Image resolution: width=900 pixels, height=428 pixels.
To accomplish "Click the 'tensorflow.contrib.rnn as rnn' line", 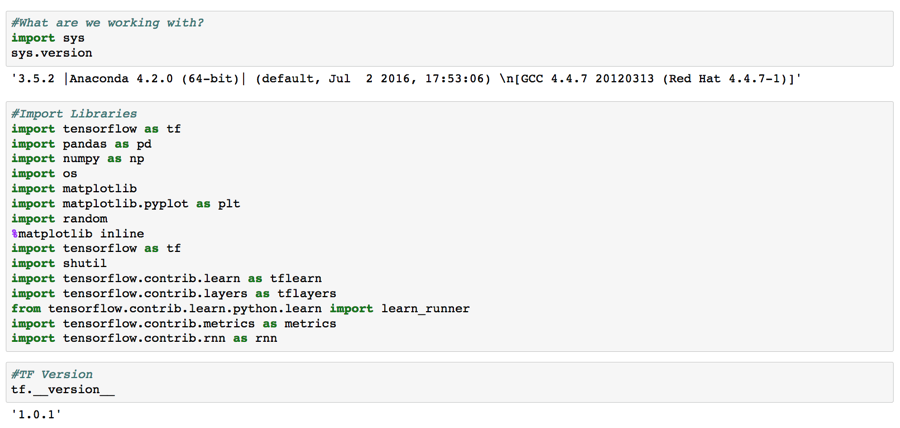I will click(144, 338).
